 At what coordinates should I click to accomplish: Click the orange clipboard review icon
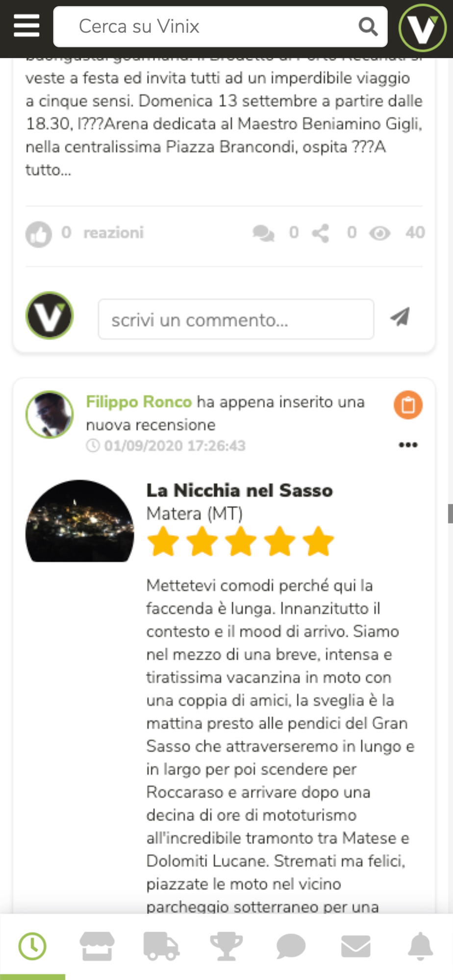pos(408,405)
